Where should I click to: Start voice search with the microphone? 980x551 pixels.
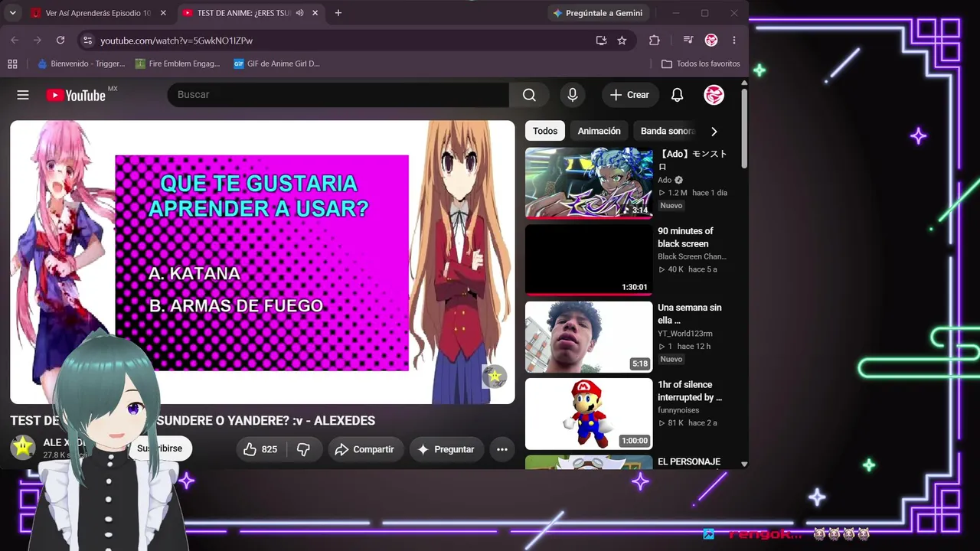tap(572, 95)
